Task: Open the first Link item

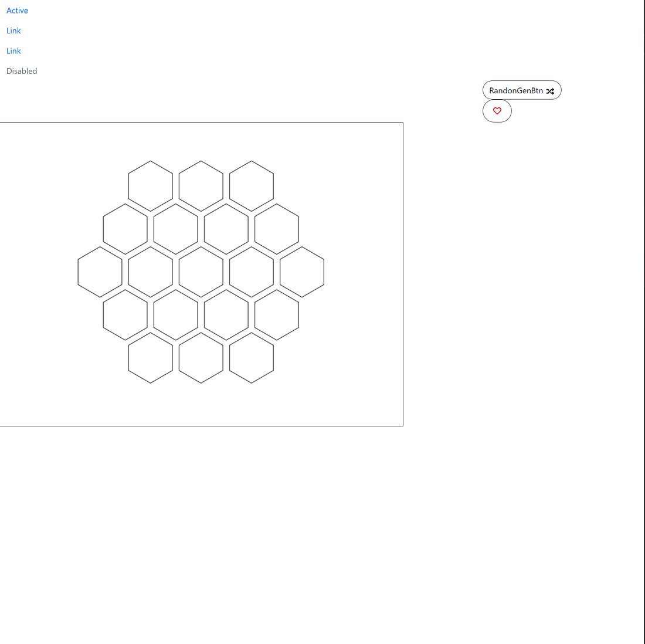Action: click(x=13, y=30)
